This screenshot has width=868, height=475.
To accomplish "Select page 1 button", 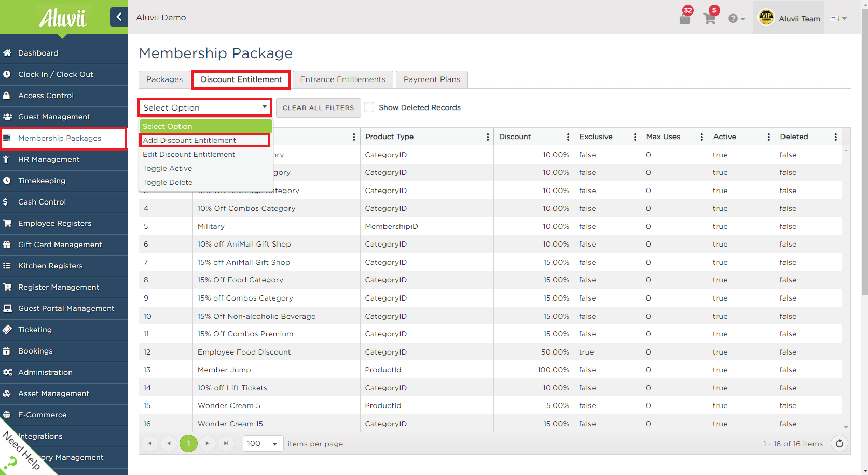I will (x=188, y=443).
